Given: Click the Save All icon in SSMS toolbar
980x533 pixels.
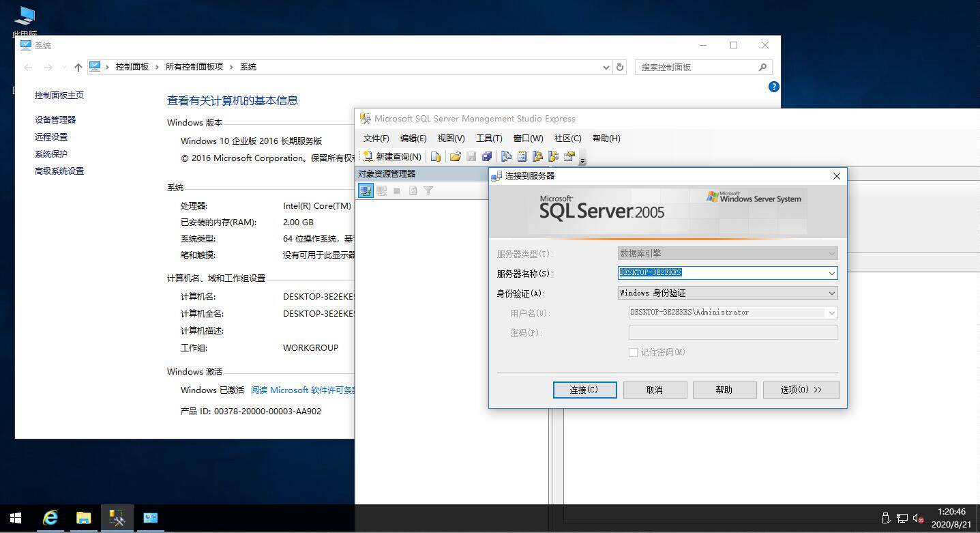Looking at the screenshot, I should [x=487, y=156].
